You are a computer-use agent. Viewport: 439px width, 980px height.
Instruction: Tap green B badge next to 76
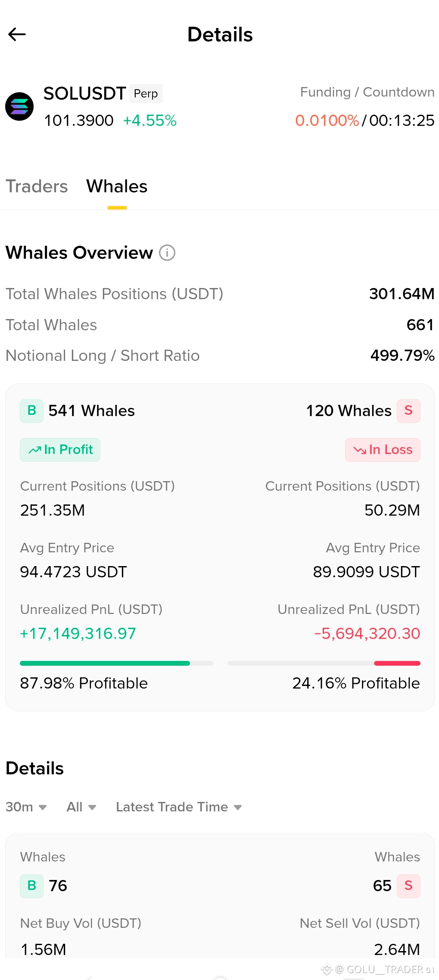click(x=31, y=886)
